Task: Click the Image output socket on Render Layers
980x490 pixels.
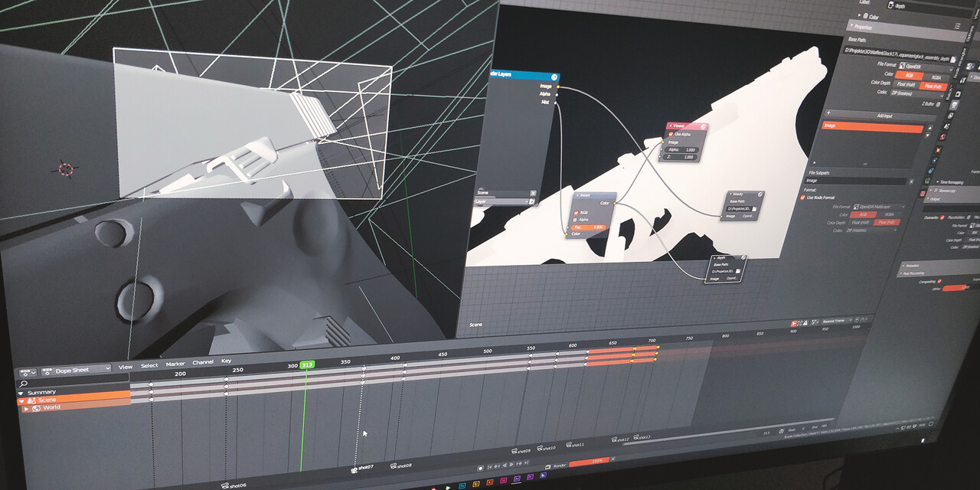Action: (x=557, y=87)
